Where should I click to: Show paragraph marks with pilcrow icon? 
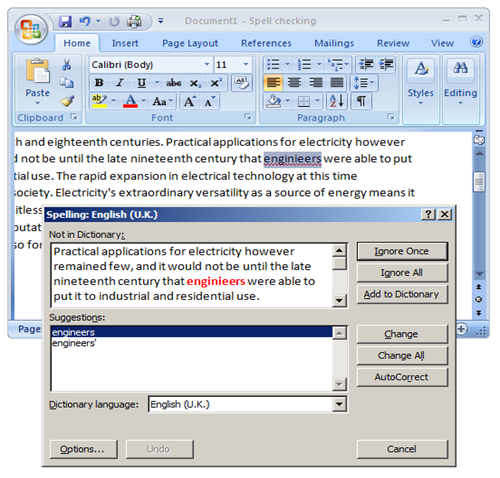[x=361, y=101]
